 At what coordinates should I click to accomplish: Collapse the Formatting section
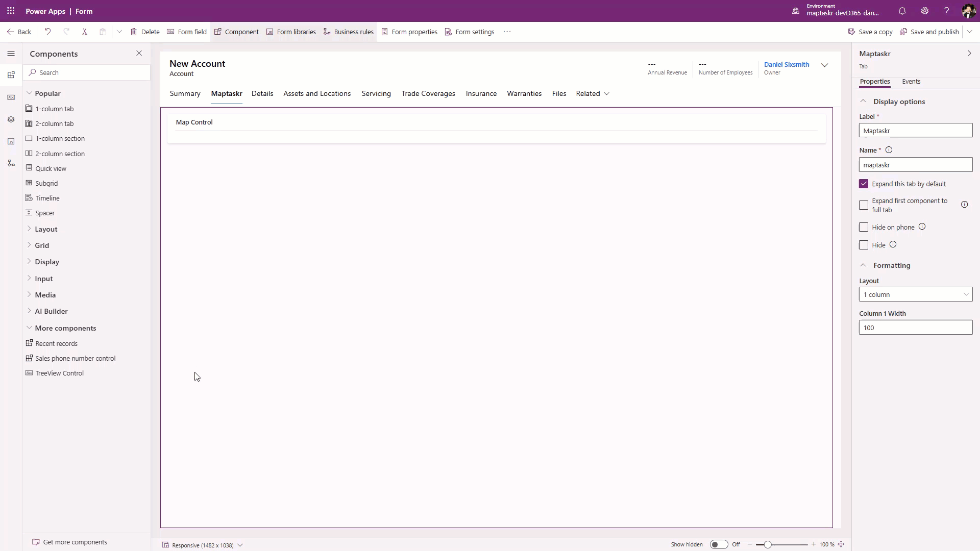[863, 265]
